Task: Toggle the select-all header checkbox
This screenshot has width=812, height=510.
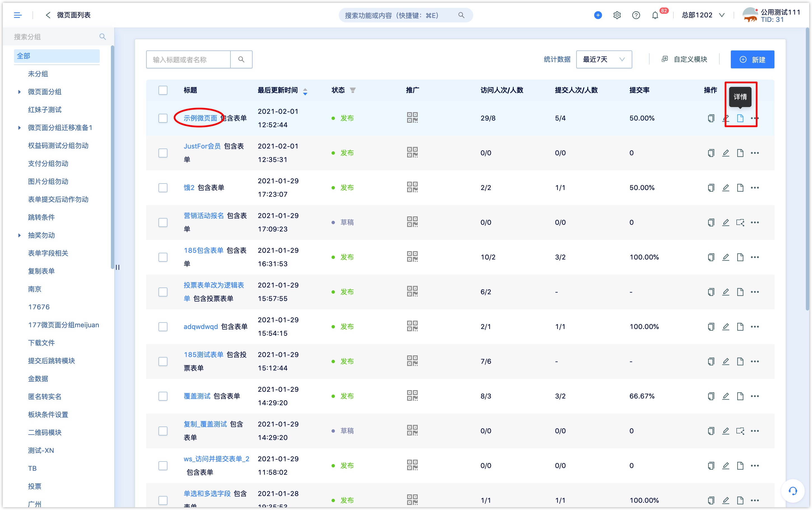Action: point(163,90)
